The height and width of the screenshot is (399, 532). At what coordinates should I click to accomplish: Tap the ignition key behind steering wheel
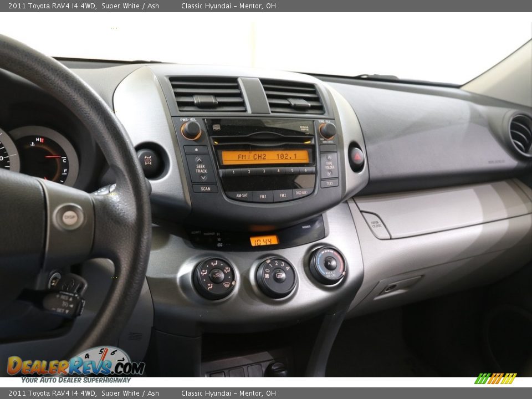point(70,283)
